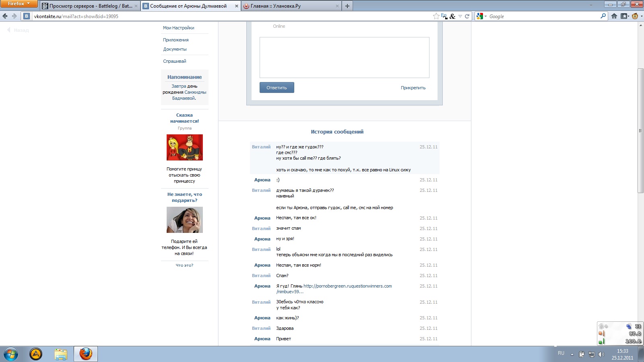Image resolution: width=644 pixels, height=362 pixels.
Task: Open the Firefox main menu dropdown
Action: pyautogui.click(x=19, y=4)
